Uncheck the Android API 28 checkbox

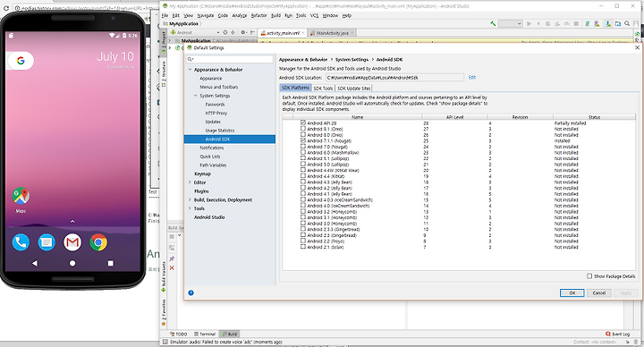point(303,123)
